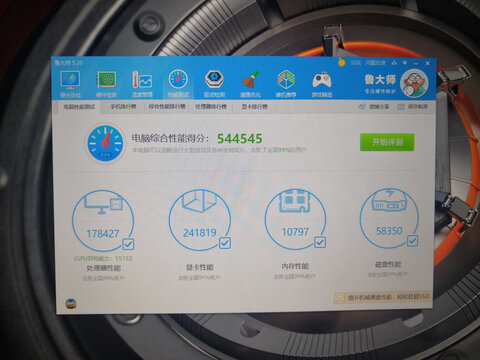The width and height of the screenshot is (480, 360).
Task: Minimize the Lu Dashi window
Action: [x=416, y=63]
